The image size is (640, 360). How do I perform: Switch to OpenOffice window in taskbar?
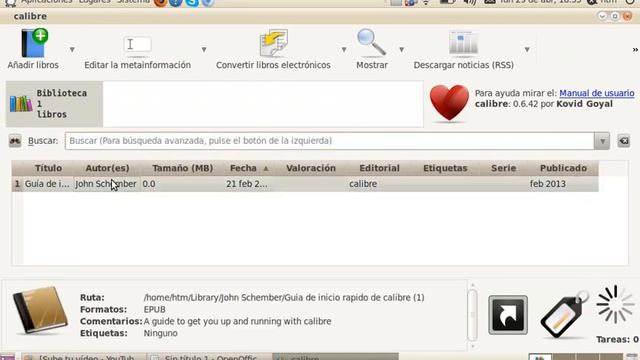(209, 357)
